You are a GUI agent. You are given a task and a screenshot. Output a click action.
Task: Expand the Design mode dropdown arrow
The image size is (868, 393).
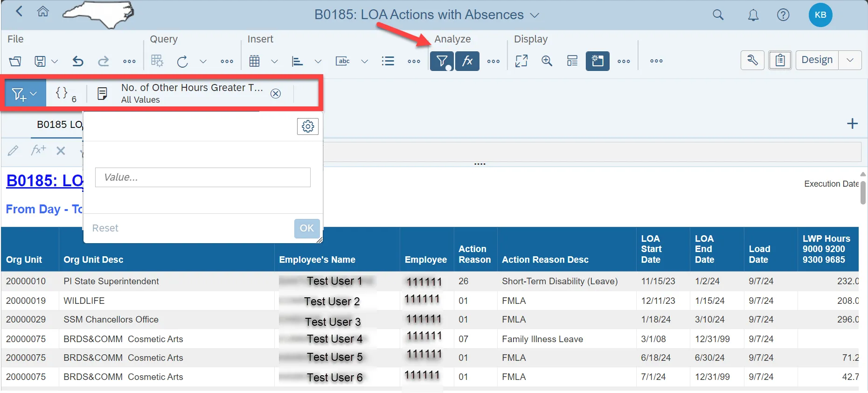(x=850, y=60)
